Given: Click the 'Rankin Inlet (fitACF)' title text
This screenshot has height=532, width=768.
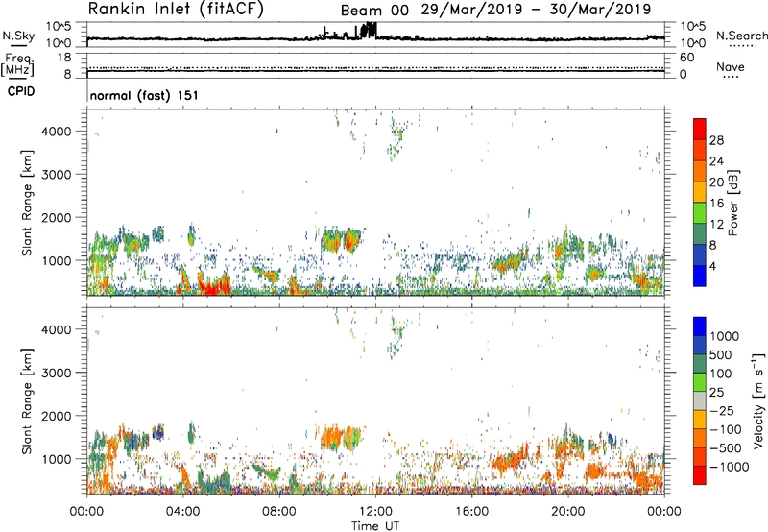Looking at the screenshot, I should tap(176, 9).
